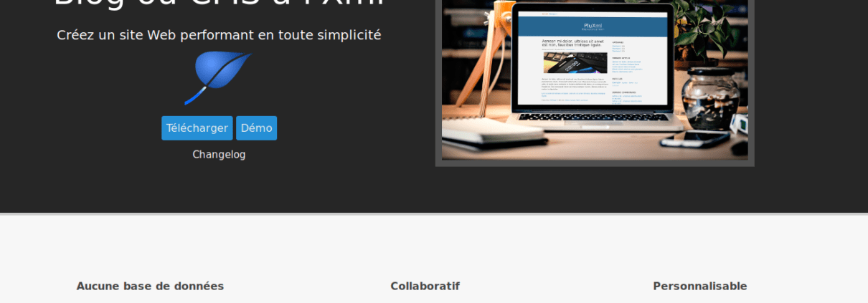Click the blue feather PluXml logo

(x=218, y=78)
